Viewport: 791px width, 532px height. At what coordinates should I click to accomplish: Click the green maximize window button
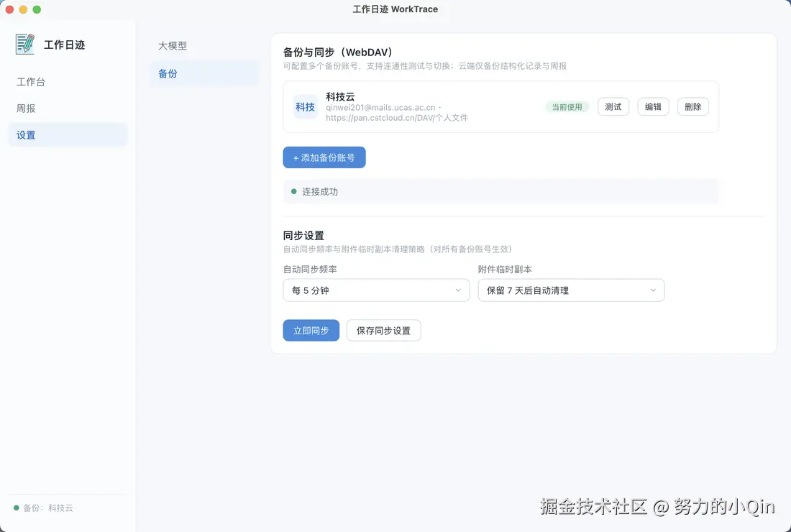click(37, 9)
